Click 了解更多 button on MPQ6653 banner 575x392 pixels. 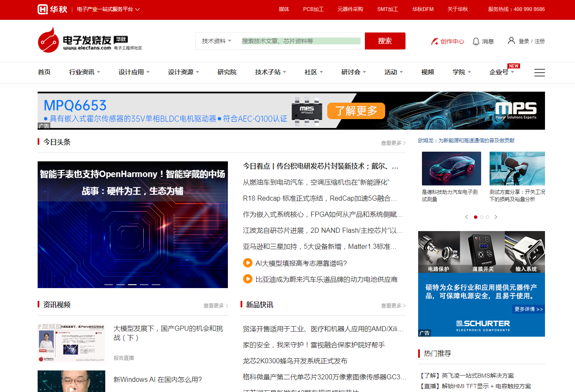coord(356,111)
